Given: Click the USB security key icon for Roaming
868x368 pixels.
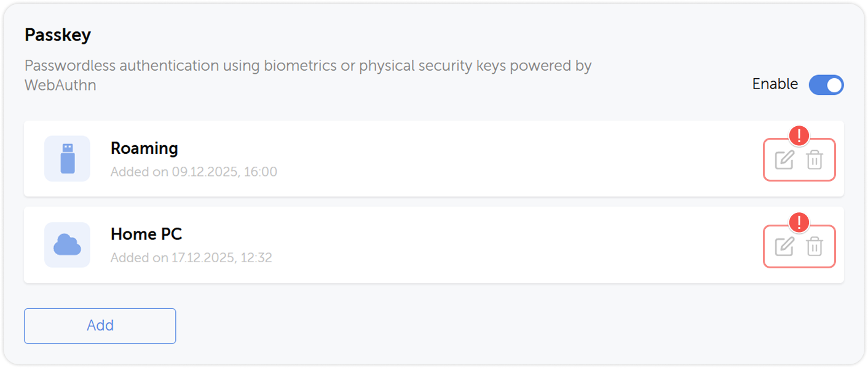Looking at the screenshot, I should [67, 158].
